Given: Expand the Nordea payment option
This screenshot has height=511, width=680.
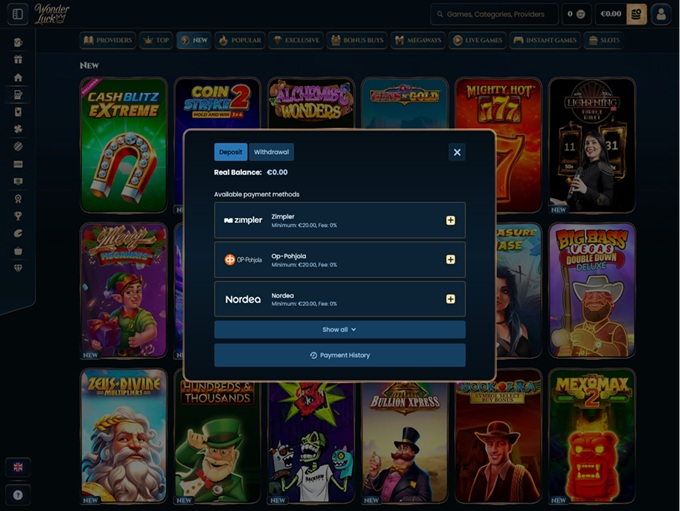Looking at the screenshot, I should click(x=450, y=298).
